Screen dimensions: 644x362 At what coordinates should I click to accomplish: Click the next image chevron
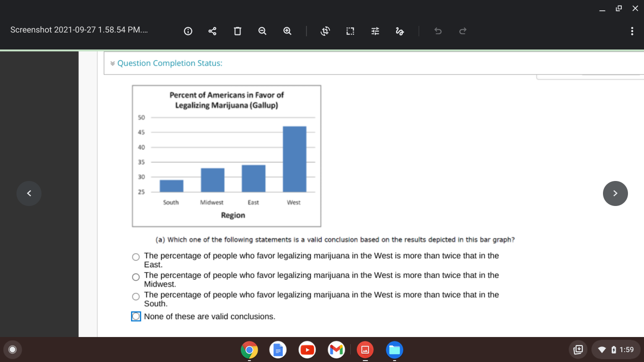(x=615, y=193)
